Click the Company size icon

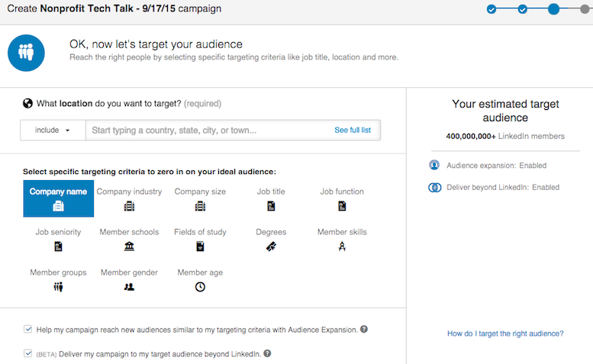[200, 206]
